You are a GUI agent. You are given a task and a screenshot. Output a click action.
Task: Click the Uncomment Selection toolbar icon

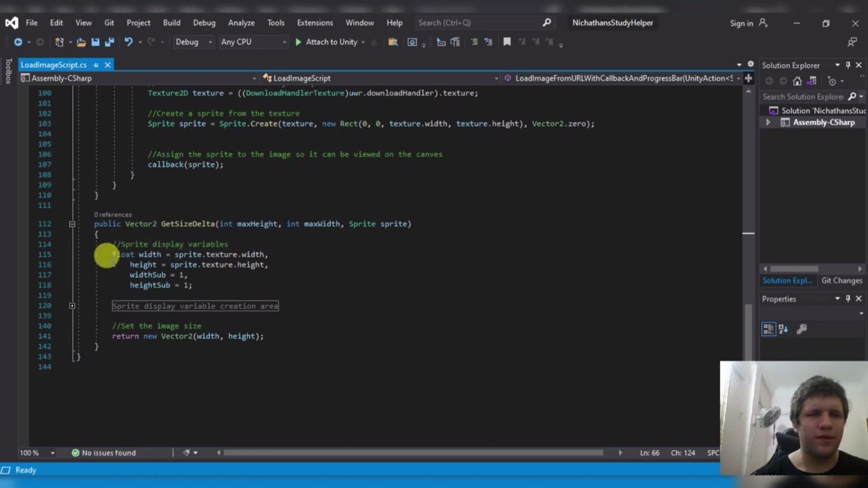(488, 42)
